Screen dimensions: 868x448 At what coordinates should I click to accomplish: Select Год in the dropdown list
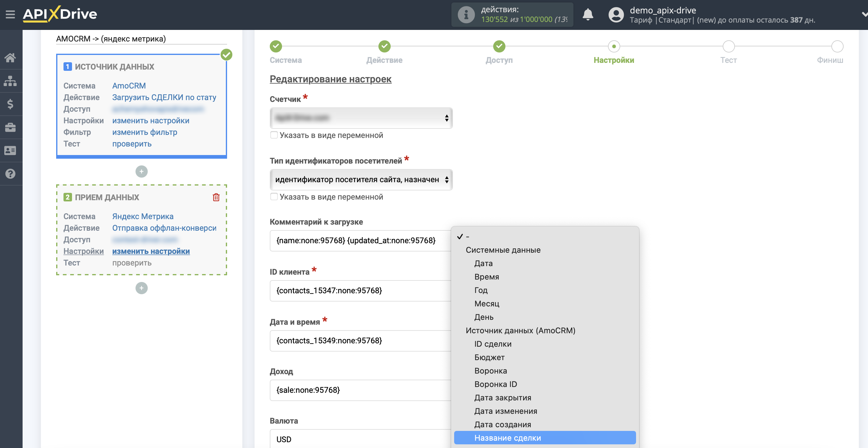click(545, 290)
